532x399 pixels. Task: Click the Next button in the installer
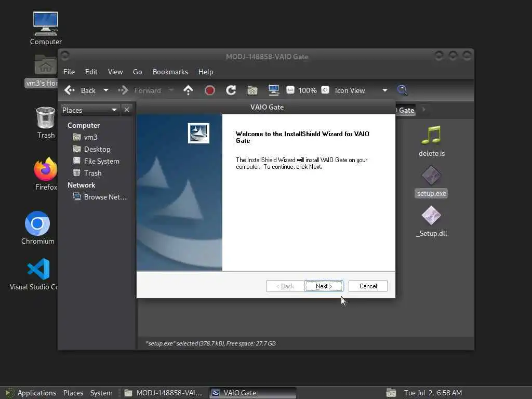point(324,286)
